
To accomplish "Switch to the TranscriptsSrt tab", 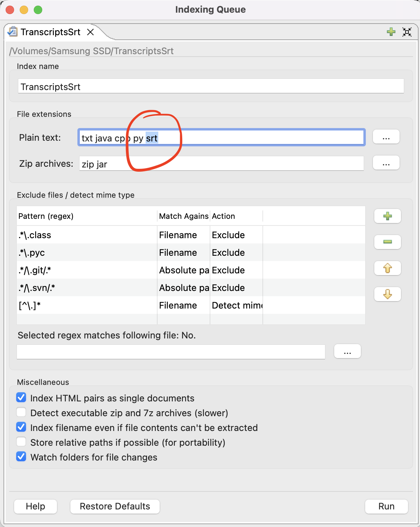I will point(50,32).
